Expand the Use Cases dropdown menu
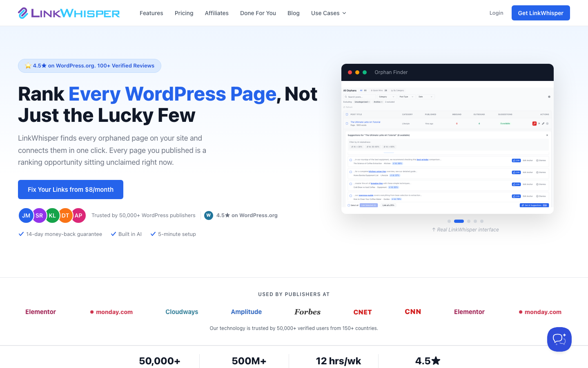This screenshot has width=588, height=368. 329,13
